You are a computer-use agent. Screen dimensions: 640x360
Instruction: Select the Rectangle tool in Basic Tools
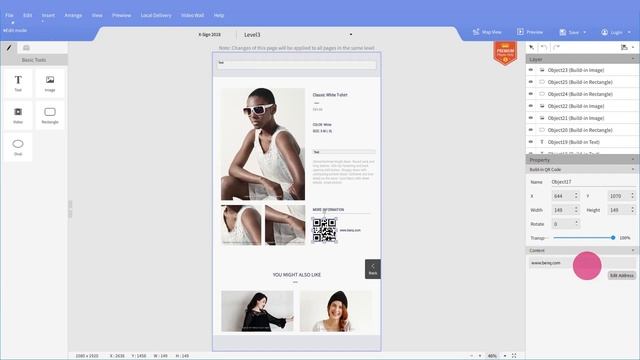point(50,115)
